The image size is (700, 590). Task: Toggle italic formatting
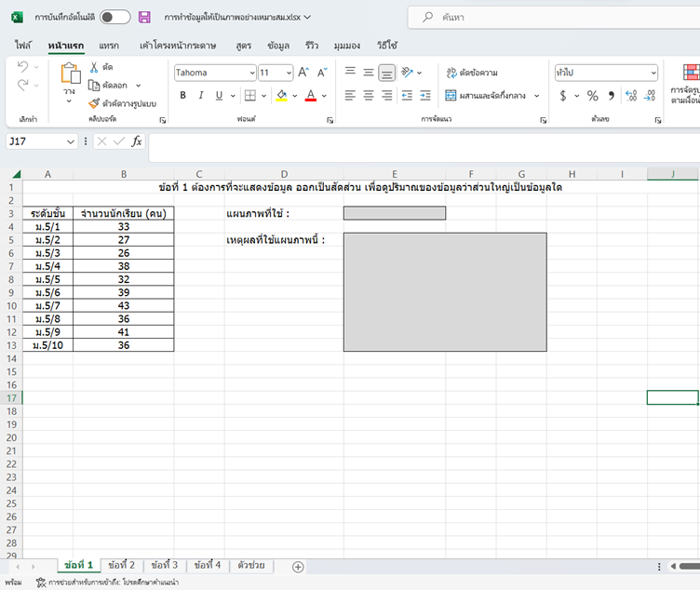click(201, 95)
